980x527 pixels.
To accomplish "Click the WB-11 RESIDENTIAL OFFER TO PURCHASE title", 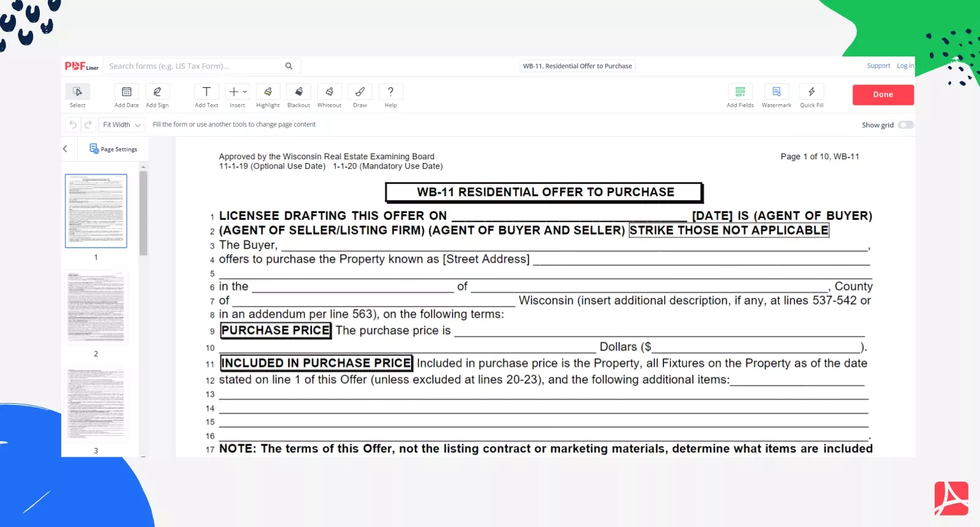I will (544, 192).
